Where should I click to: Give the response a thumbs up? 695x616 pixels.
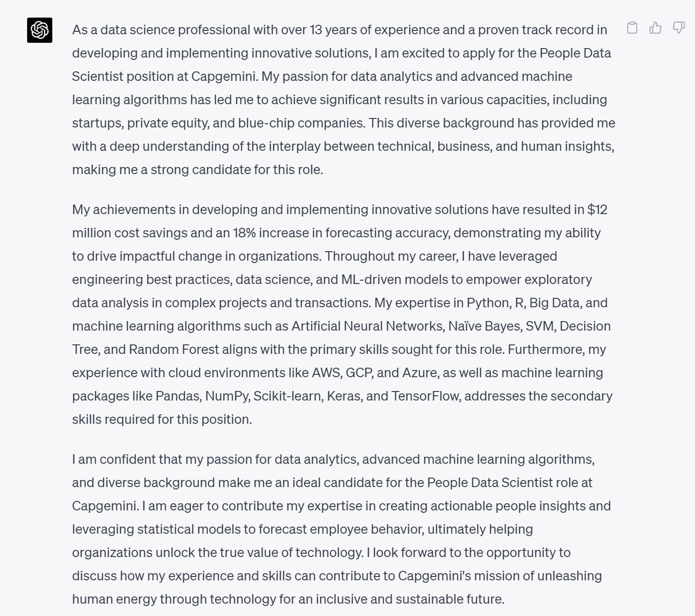pos(655,28)
